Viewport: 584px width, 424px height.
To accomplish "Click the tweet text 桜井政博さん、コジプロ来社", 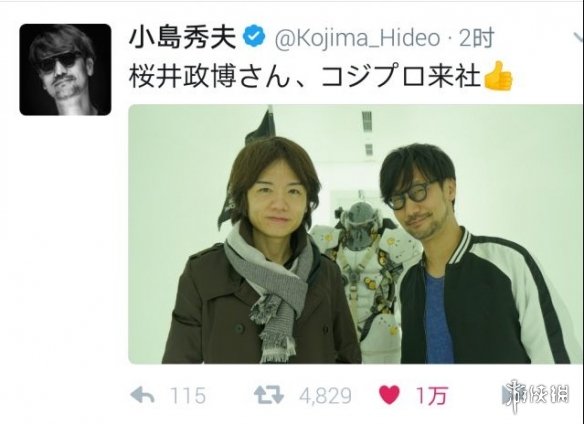I will coord(304,77).
